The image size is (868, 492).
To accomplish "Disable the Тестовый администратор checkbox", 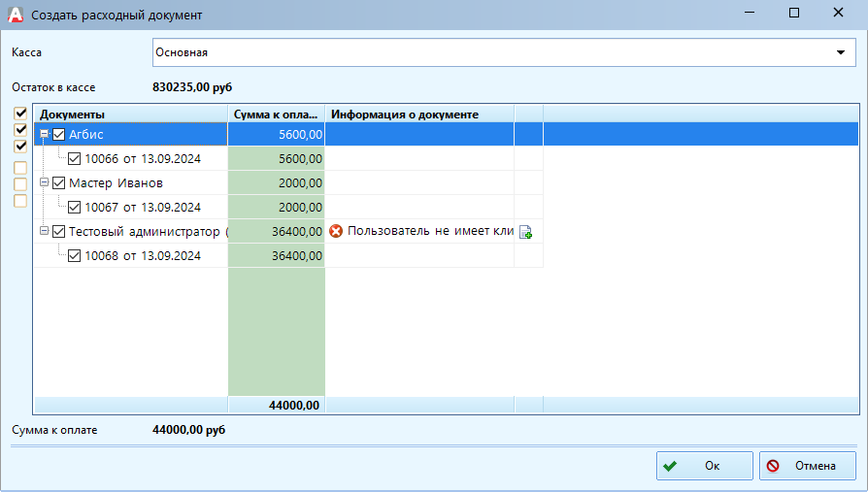I will pyautogui.click(x=59, y=231).
